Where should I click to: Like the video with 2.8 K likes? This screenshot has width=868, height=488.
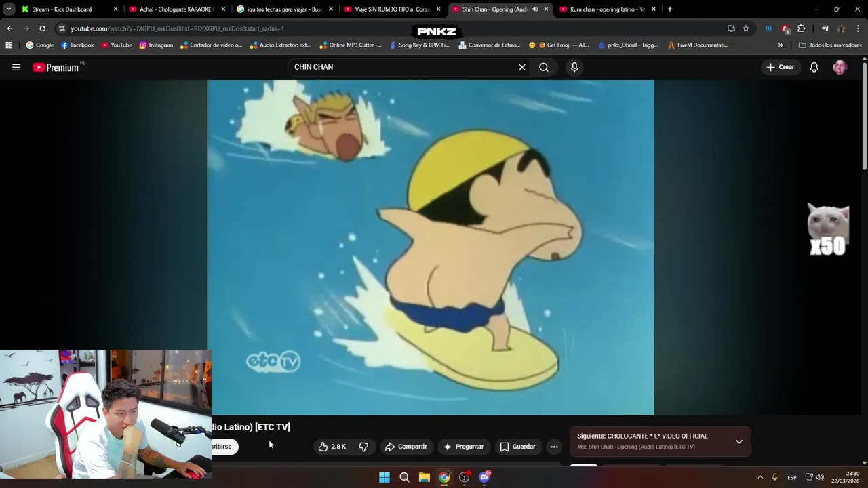pyautogui.click(x=333, y=447)
